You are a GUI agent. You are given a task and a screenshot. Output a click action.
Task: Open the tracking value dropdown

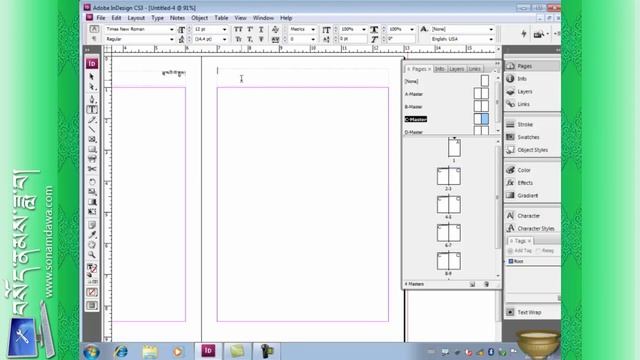coord(313,39)
